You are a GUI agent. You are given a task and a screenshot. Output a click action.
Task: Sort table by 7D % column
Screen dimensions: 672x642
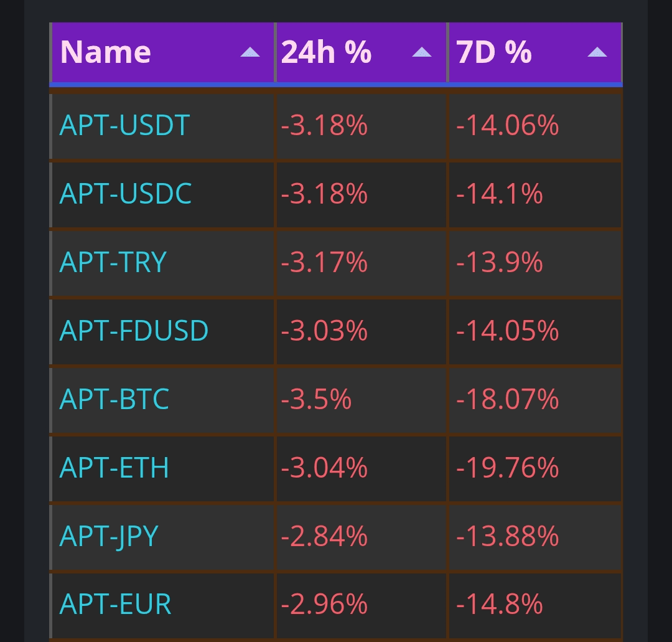click(494, 52)
